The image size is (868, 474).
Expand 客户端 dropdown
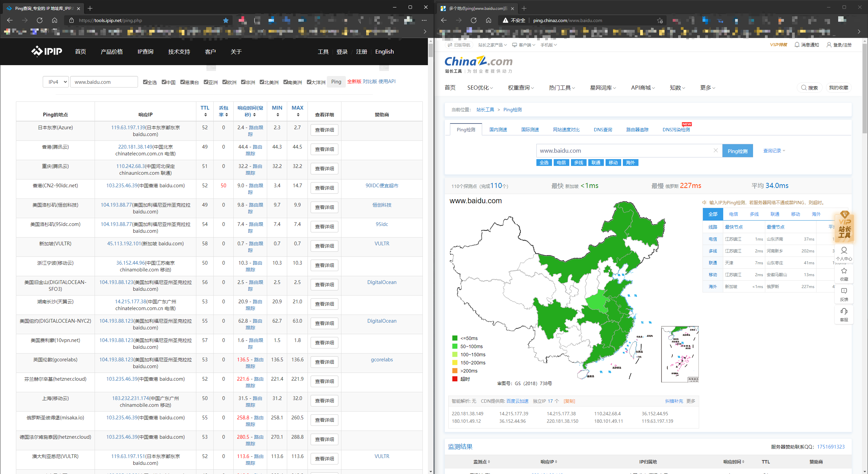[x=524, y=45]
